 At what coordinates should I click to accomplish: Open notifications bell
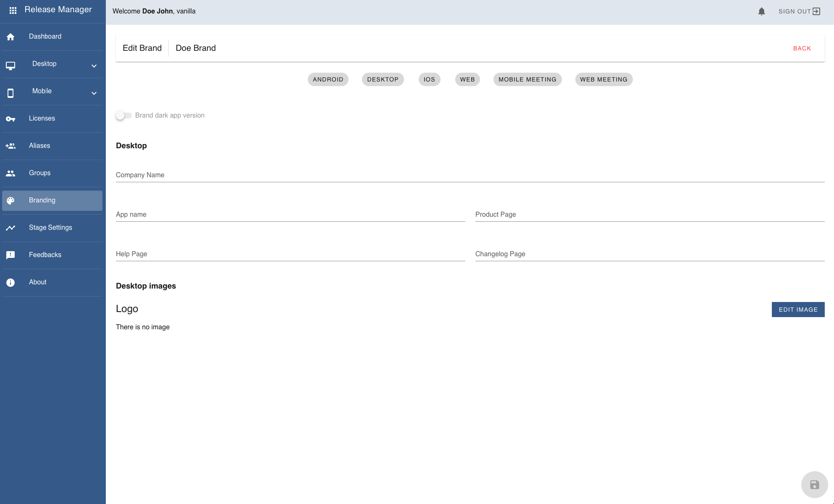(x=762, y=11)
